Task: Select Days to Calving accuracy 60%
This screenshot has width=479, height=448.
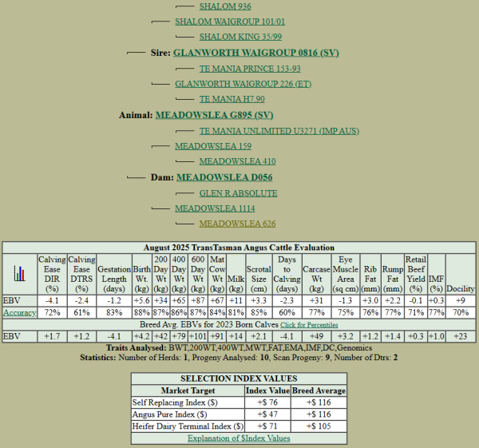Action: point(287,312)
